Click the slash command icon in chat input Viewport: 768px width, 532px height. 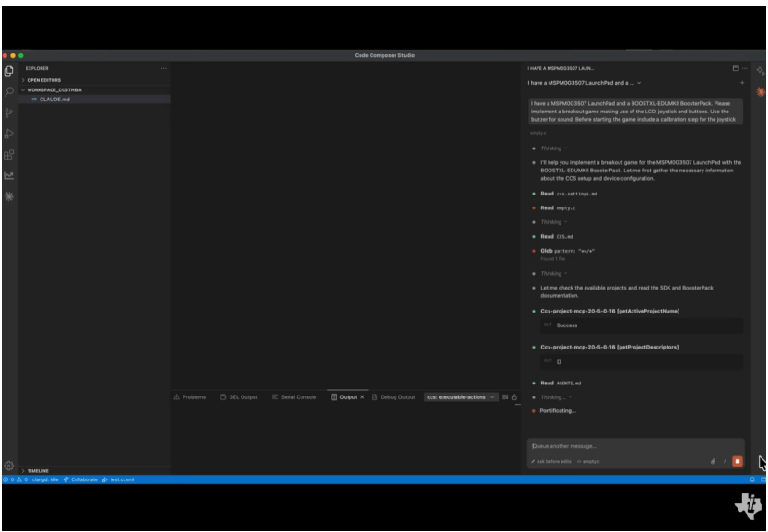point(725,461)
